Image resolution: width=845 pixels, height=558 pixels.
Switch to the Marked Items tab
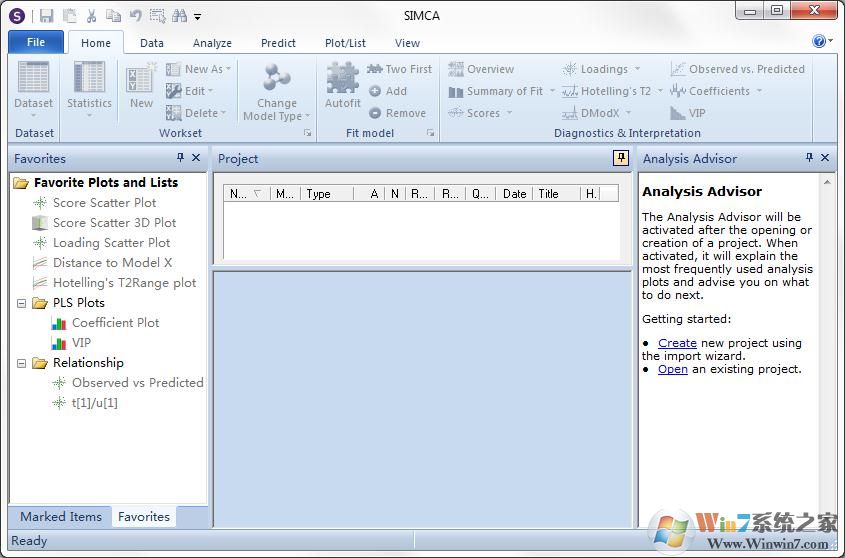(61, 517)
